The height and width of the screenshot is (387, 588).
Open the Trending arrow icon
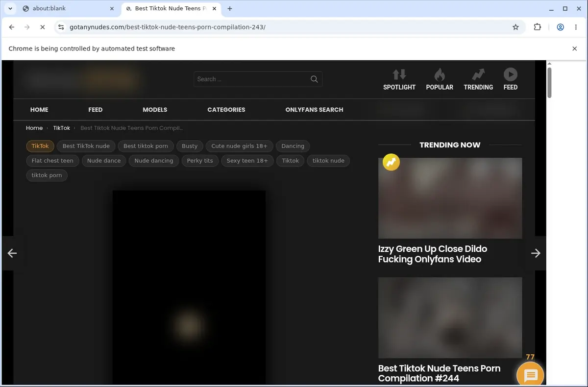coord(478,74)
